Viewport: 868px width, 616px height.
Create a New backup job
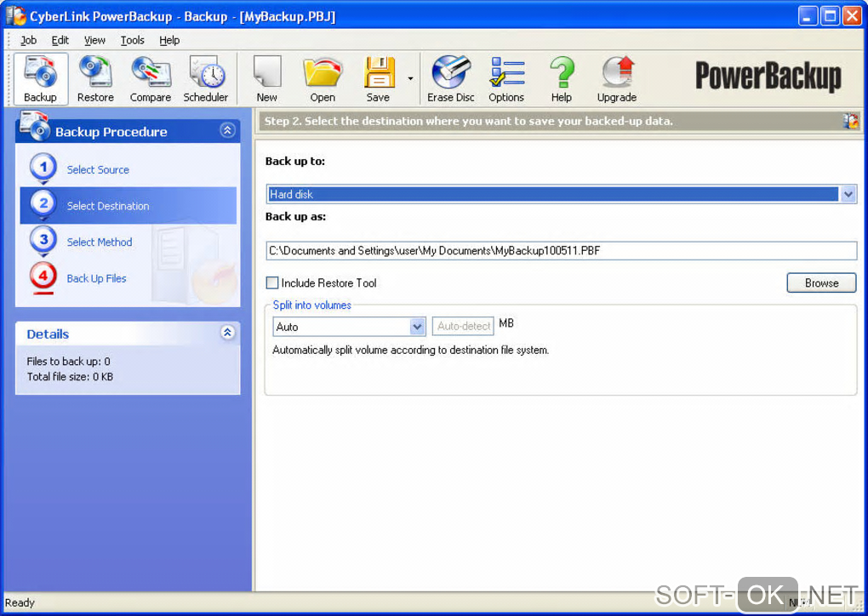point(267,78)
